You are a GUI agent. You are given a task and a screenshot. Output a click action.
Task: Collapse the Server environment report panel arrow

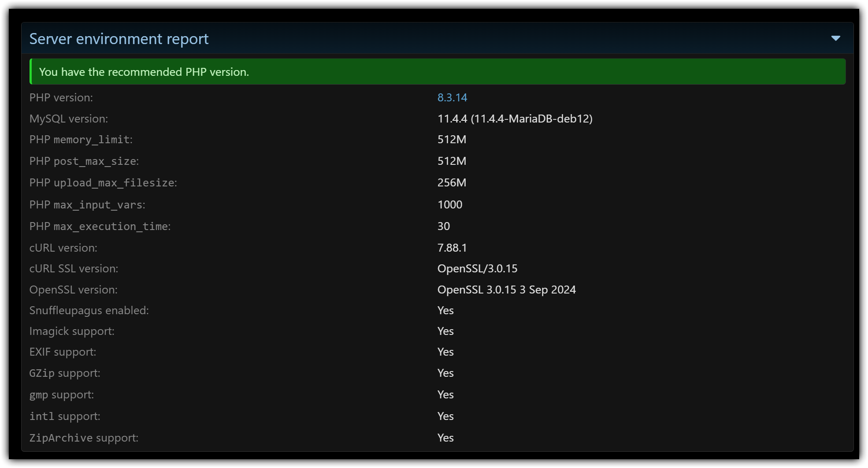[x=835, y=38]
